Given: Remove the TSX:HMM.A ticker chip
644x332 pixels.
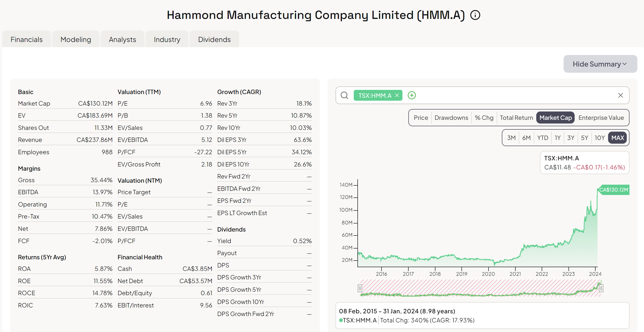Looking at the screenshot, I should click(397, 95).
